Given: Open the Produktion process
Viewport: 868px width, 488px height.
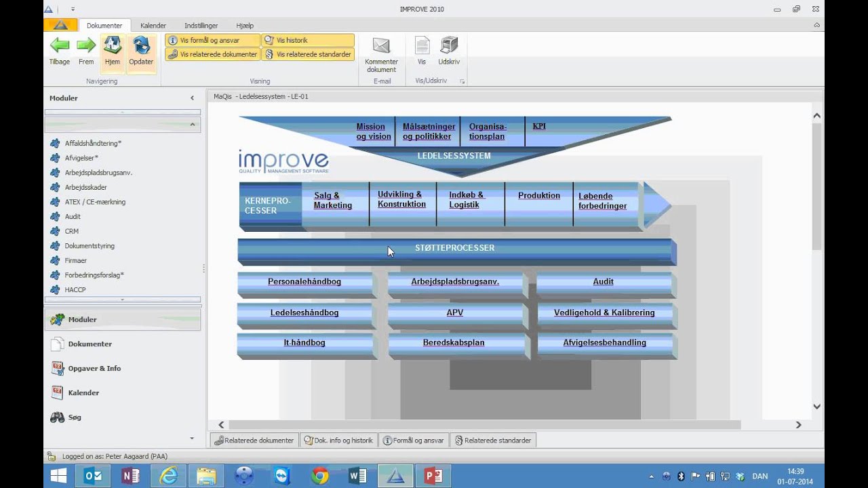Looking at the screenshot, I should 539,195.
